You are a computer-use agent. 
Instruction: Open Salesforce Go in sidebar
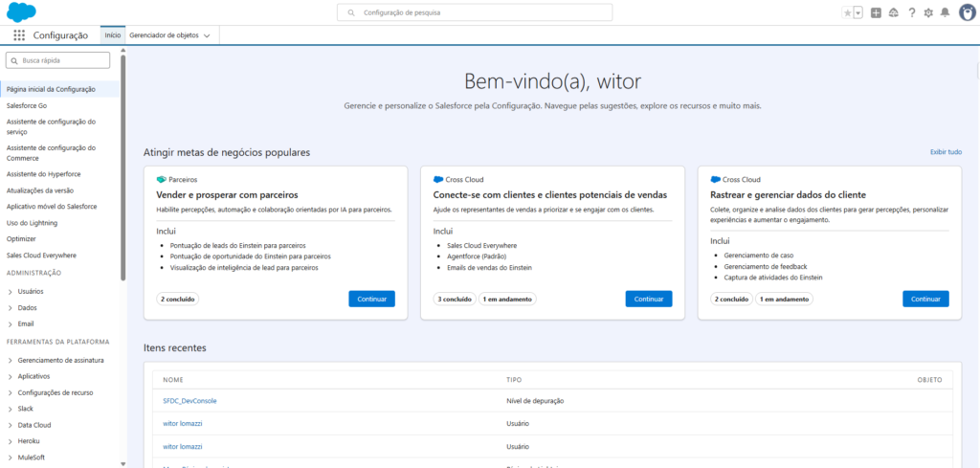tap(27, 105)
